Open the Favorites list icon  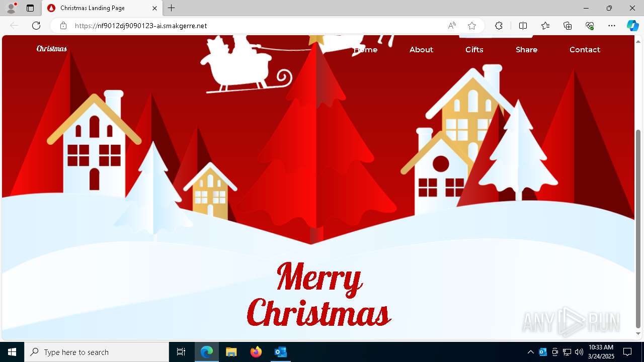pyautogui.click(x=545, y=26)
